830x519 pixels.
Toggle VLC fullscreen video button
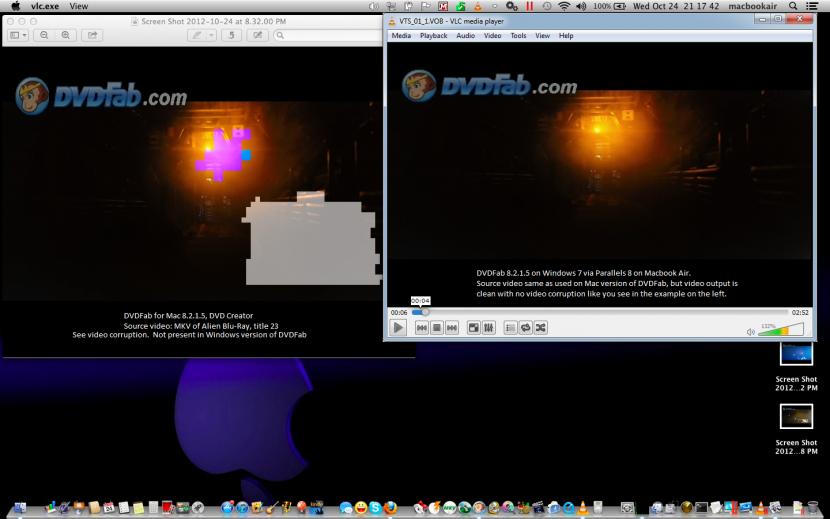click(x=474, y=327)
